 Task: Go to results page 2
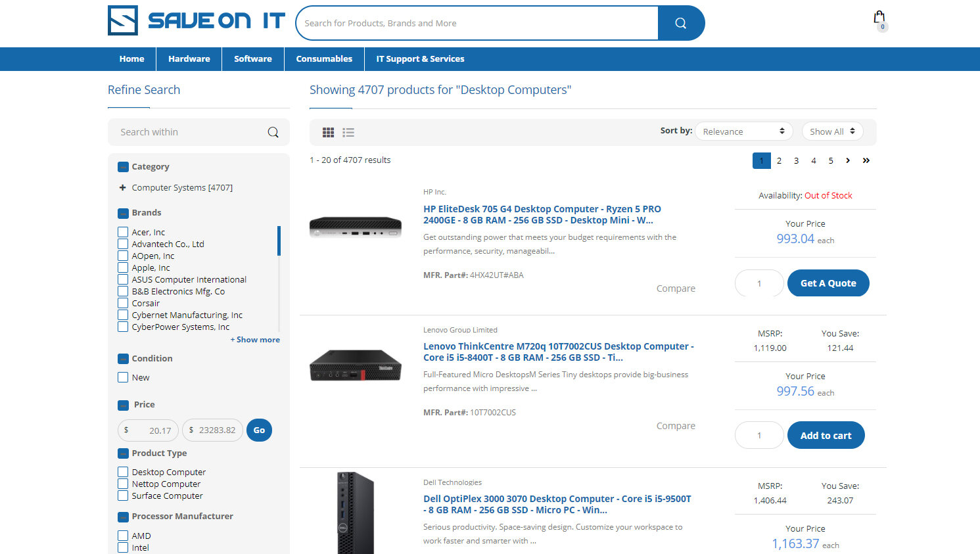tap(779, 160)
